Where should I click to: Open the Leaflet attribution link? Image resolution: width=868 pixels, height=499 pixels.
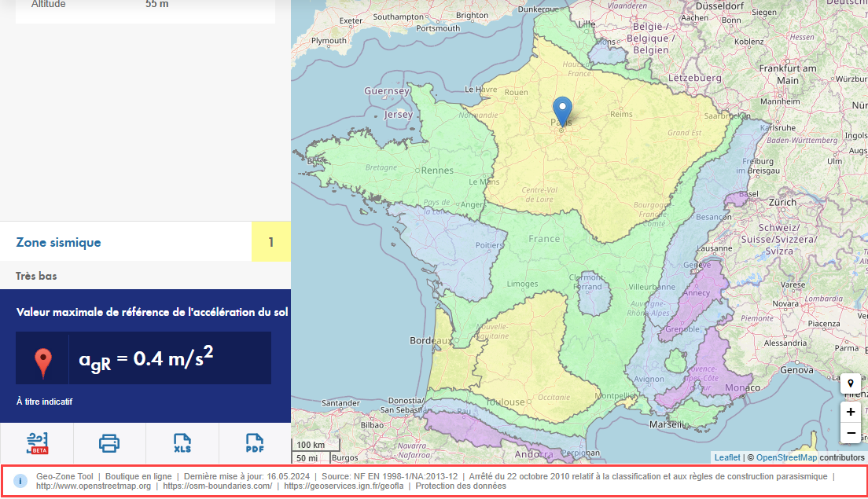[x=726, y=457]
